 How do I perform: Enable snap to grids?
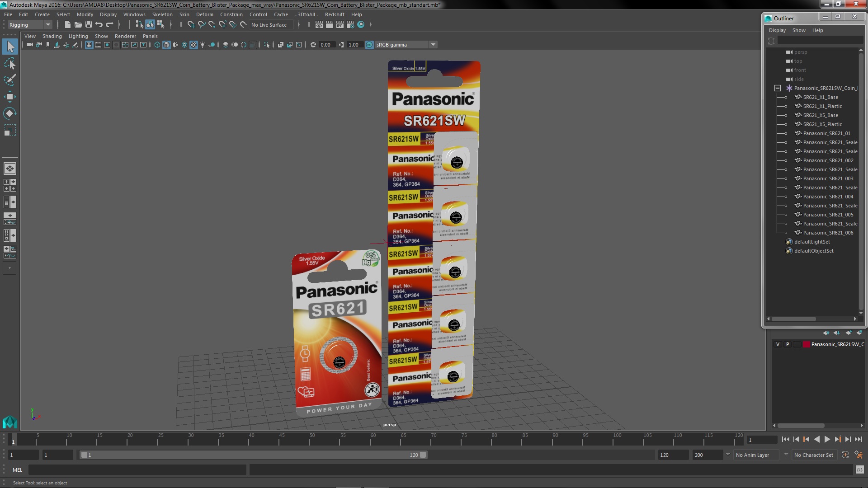pos(191,25)
